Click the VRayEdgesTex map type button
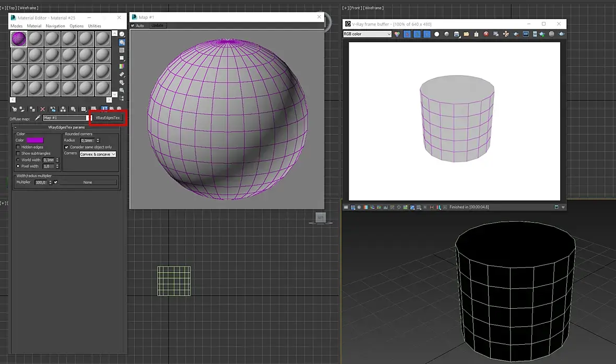Screen dimensions: 616x364 [x=108, y=118]
